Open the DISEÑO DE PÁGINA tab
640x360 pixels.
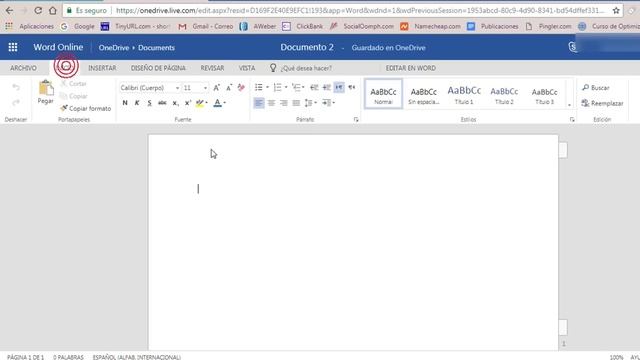[x=158, y=68]
